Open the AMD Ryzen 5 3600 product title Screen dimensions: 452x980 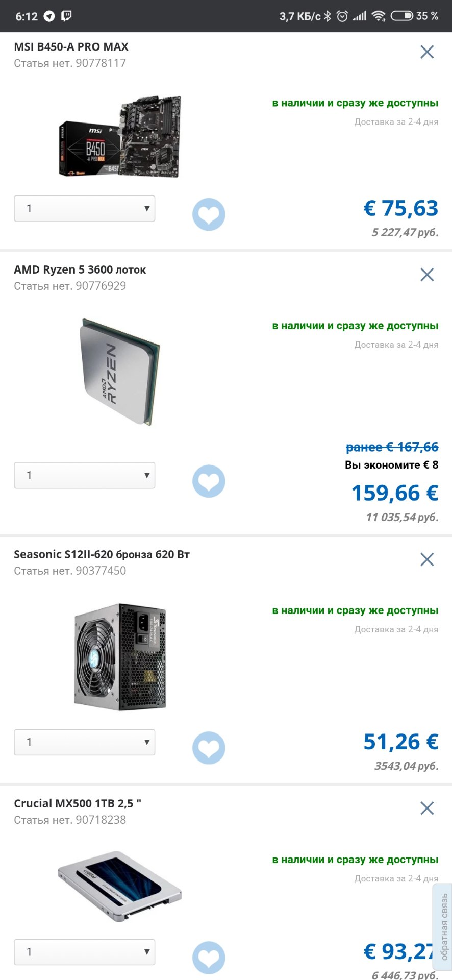click(x=80, y=269)
